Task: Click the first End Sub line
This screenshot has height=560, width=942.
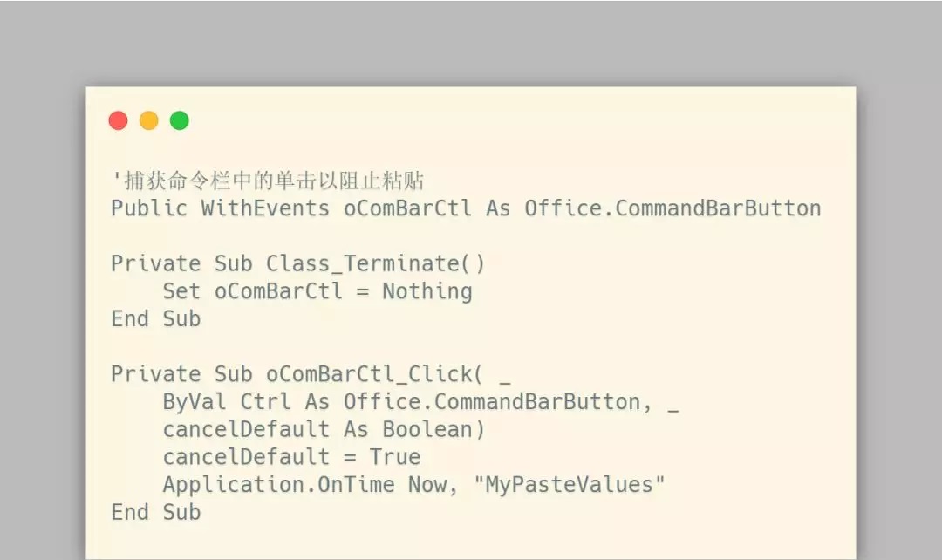Action: pos(156,319)
